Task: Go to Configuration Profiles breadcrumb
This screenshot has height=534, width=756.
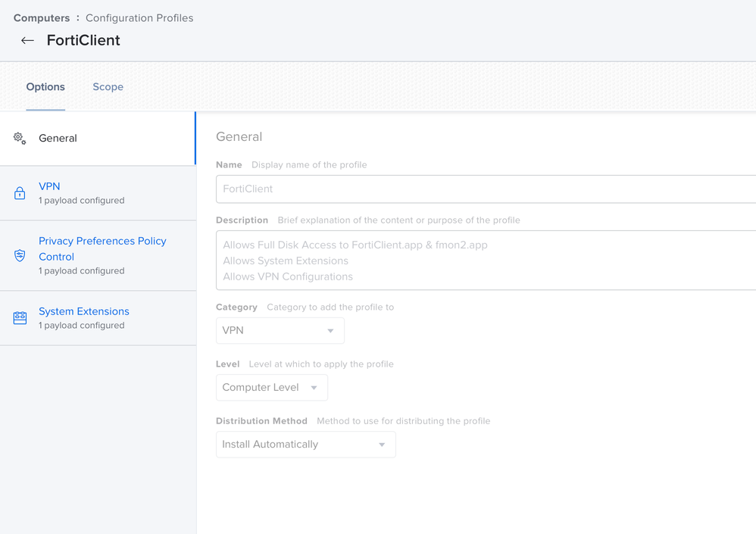Action: click(139, 18)
